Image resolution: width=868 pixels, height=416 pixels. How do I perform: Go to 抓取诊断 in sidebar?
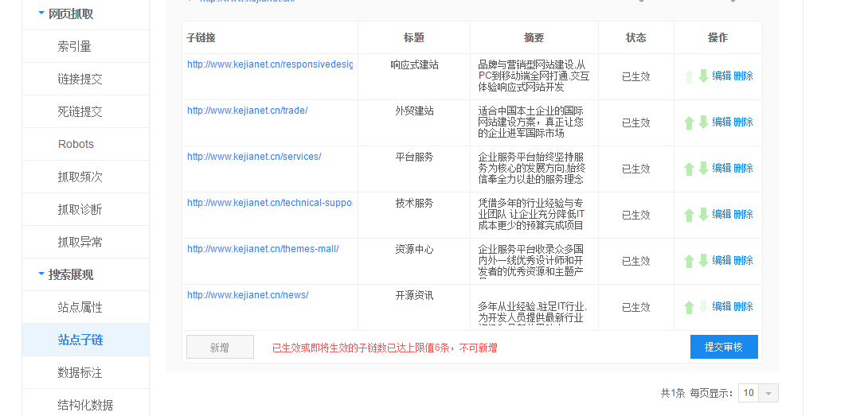pos(80,209)
